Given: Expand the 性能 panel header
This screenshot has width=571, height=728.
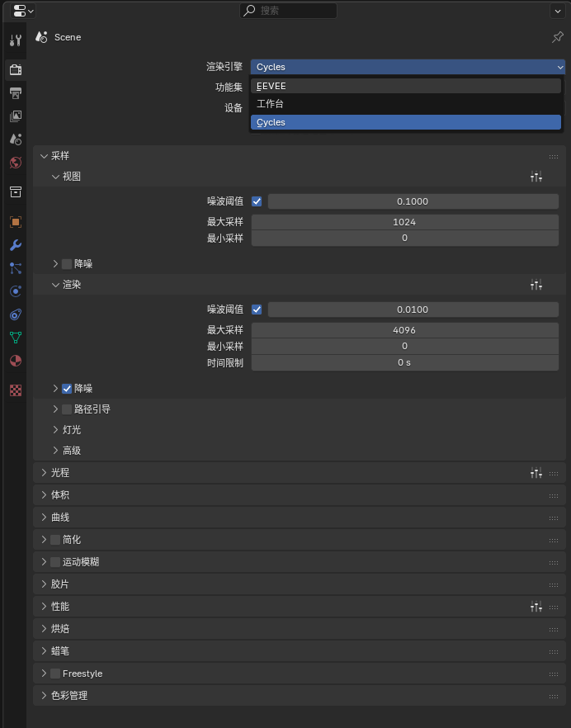Looking at the screenshot, I should [60, 607].
